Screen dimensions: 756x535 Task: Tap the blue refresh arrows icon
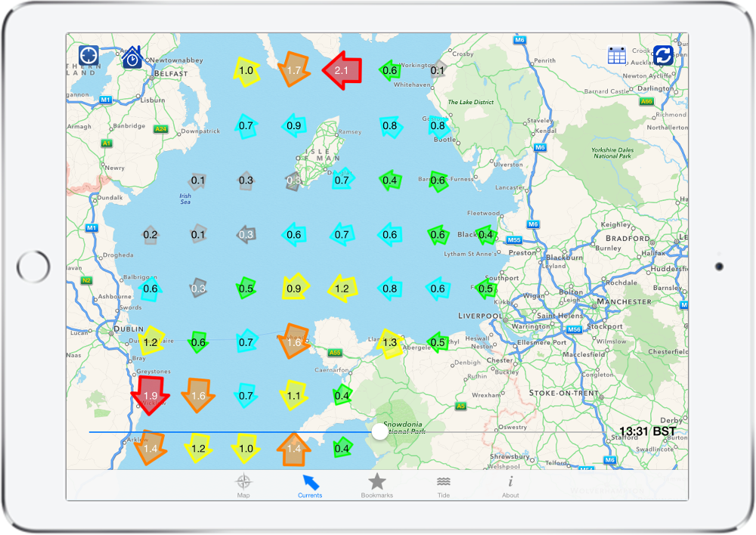(663, 55)
